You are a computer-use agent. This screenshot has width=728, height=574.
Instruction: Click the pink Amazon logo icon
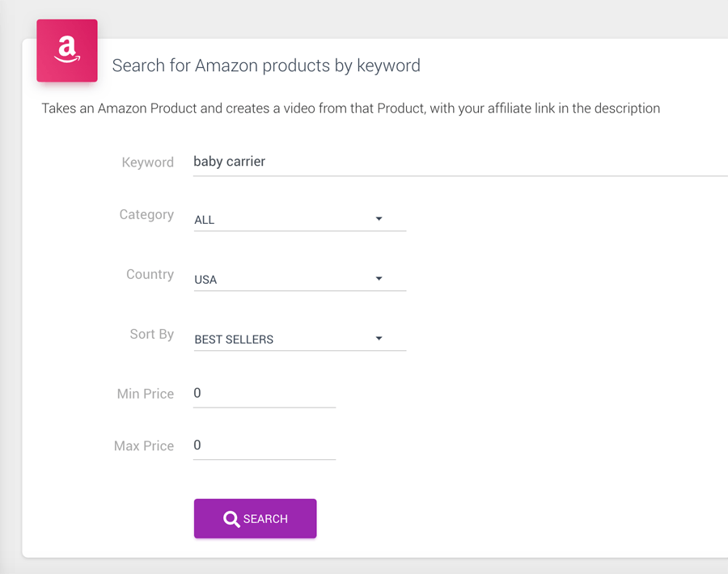pos(67,51)
